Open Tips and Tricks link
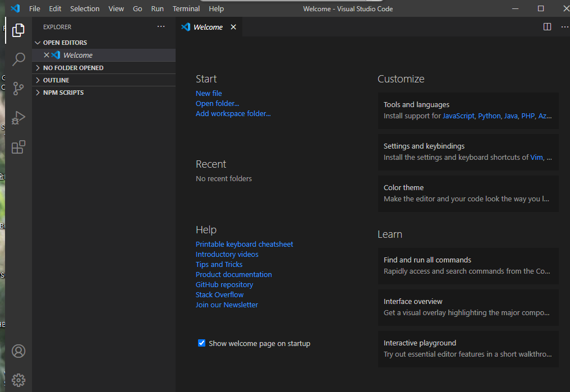This screenshot has width=570, height=392. pyautogui.click(x=219, y=265)
